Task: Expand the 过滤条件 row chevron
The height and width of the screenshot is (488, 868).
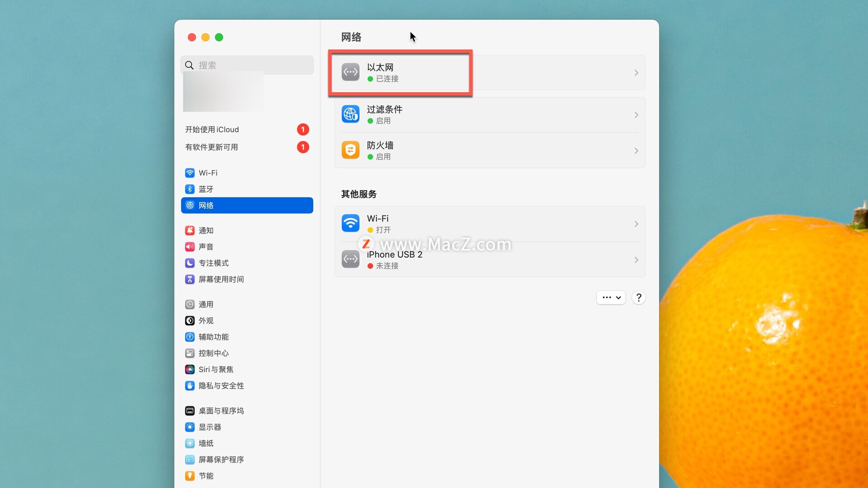Action: coord(636,115)
